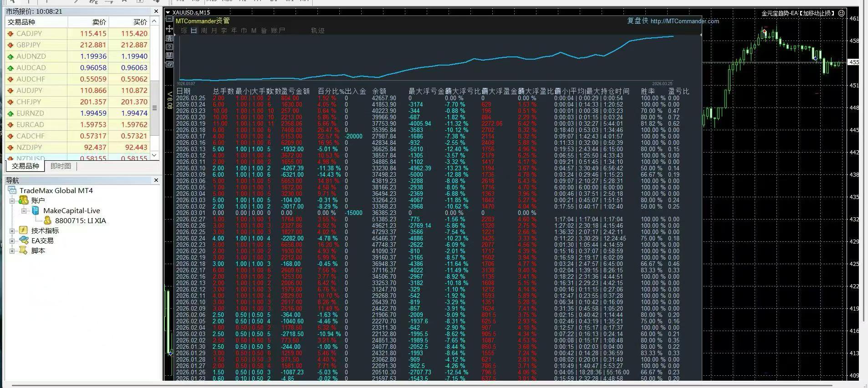Click the 交易品种 column header
The height and width of the screenshot is (388, 868).
click(36, 22)
